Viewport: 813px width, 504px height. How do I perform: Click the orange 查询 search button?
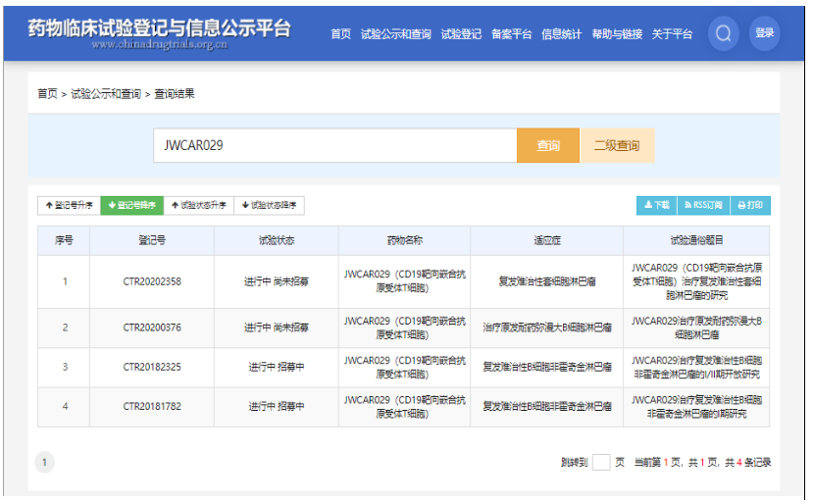[x=548, y=145]
